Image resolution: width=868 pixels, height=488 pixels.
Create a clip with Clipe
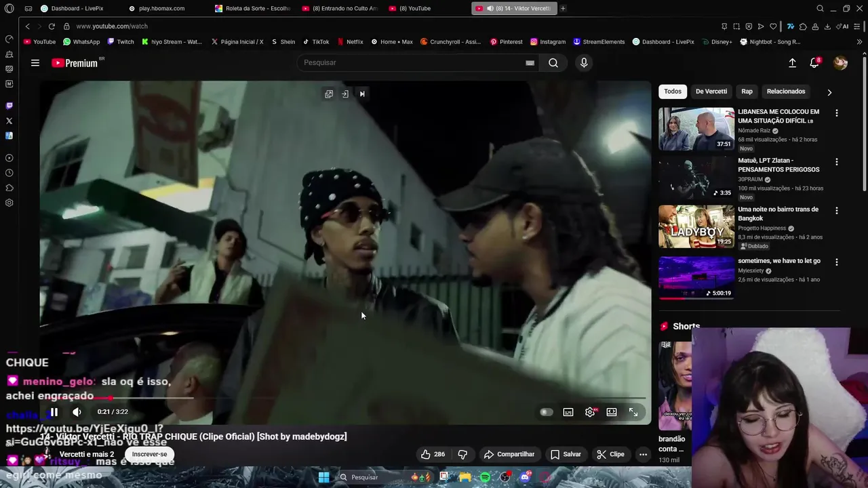(x=610, y=454)
